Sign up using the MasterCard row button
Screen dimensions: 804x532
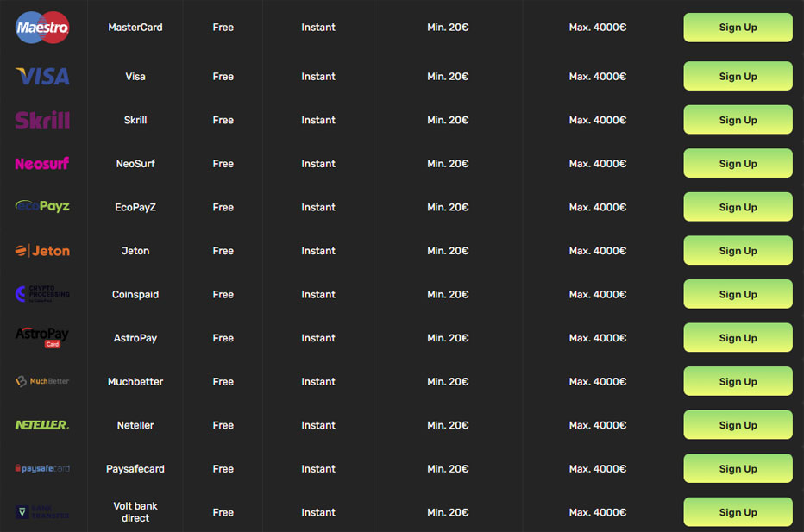coord(738,28)
